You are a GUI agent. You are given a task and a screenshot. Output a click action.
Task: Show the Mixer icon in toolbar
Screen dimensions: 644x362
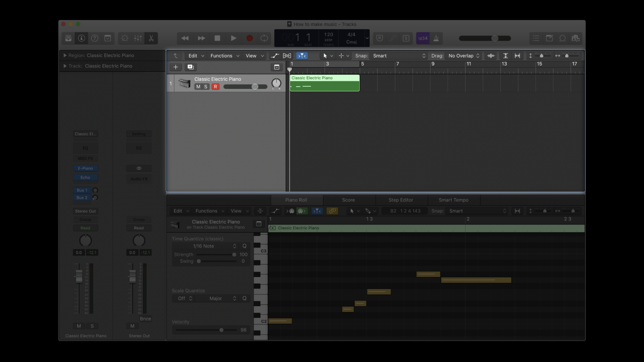tap(138, 38)
